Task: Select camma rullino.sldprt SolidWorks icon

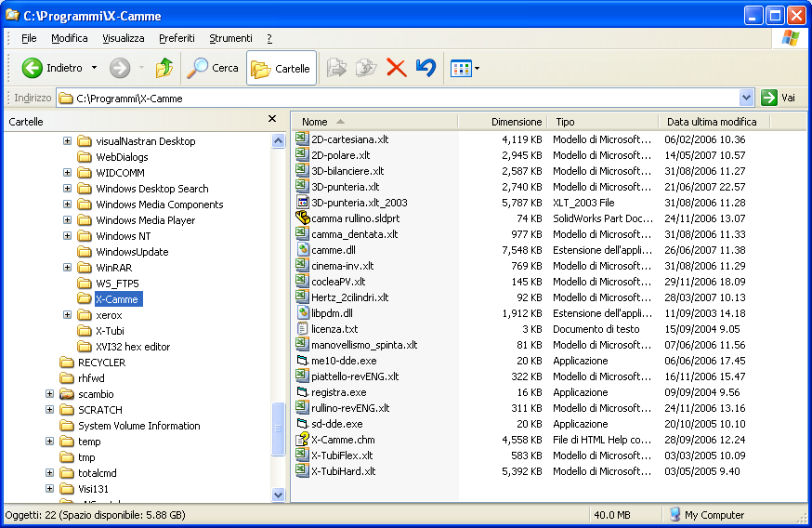Action: (x=302, y=218)
